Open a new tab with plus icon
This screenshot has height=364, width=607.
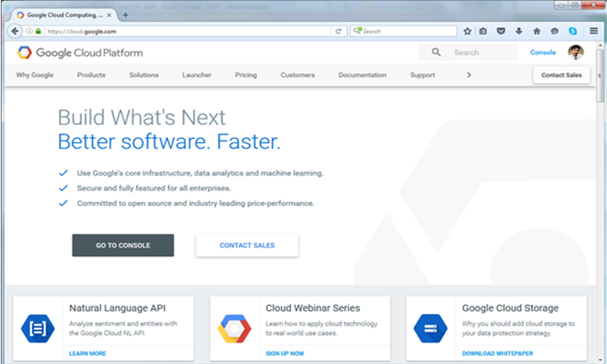coord(126,15)
